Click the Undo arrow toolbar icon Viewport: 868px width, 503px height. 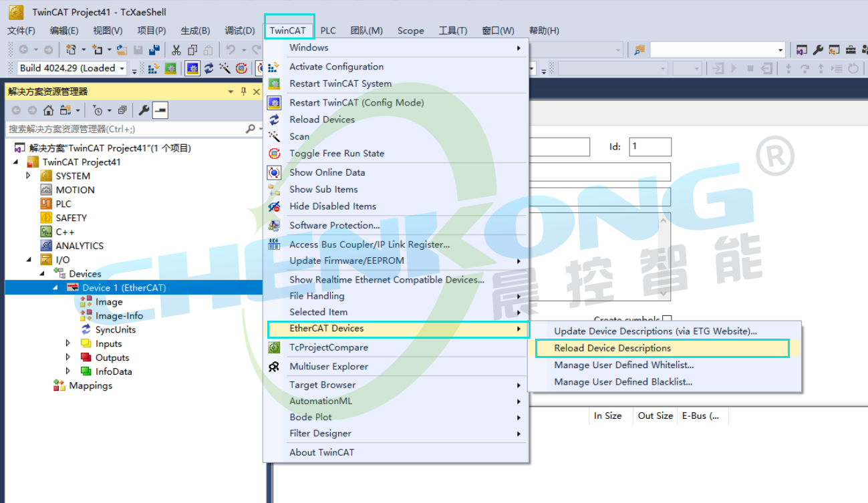point(231,49)
